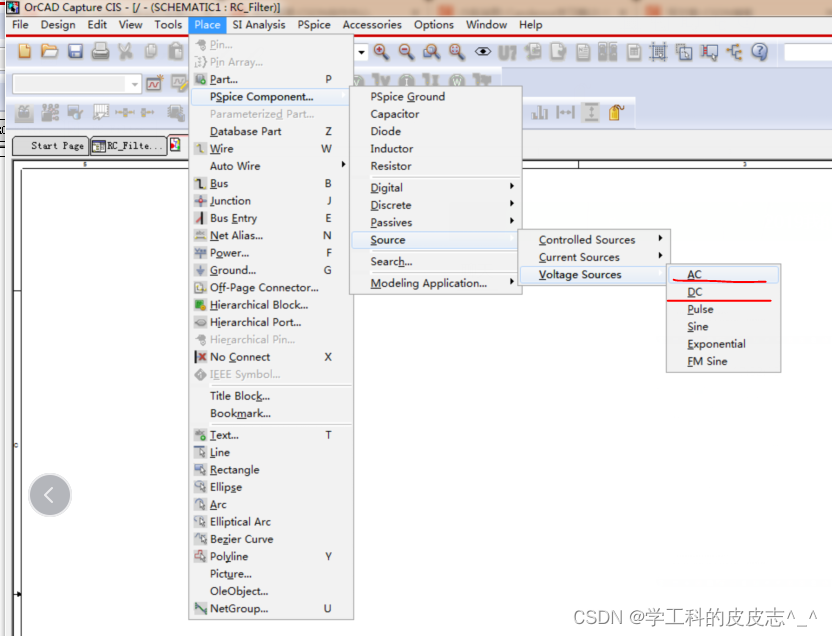Open the Window menu
Image resolution: width=832 pixels, height=636 pixels.
(486, 25)
